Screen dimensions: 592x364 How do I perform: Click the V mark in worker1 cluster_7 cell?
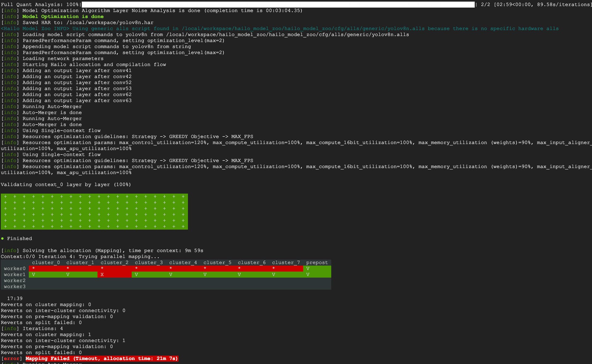[273, 275]
